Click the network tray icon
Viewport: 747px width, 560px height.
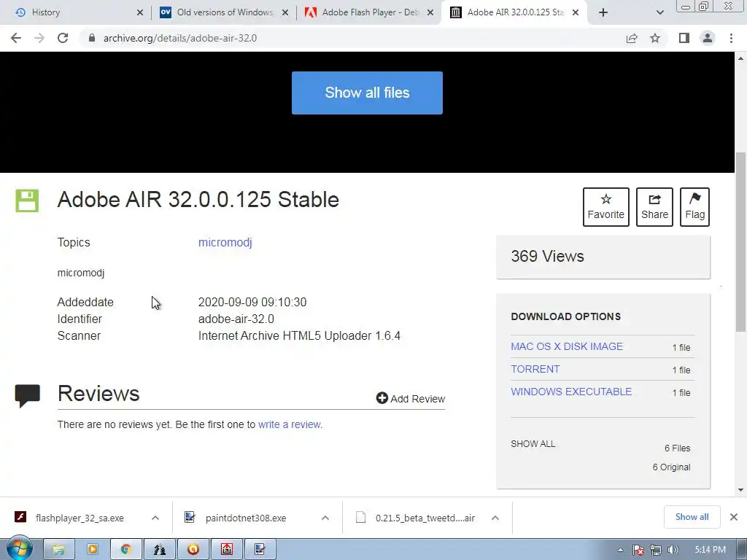[656, 550]
